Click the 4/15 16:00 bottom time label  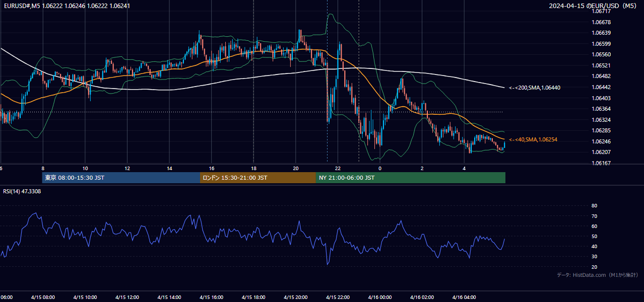pyautogui.click(x=211, y=297)
